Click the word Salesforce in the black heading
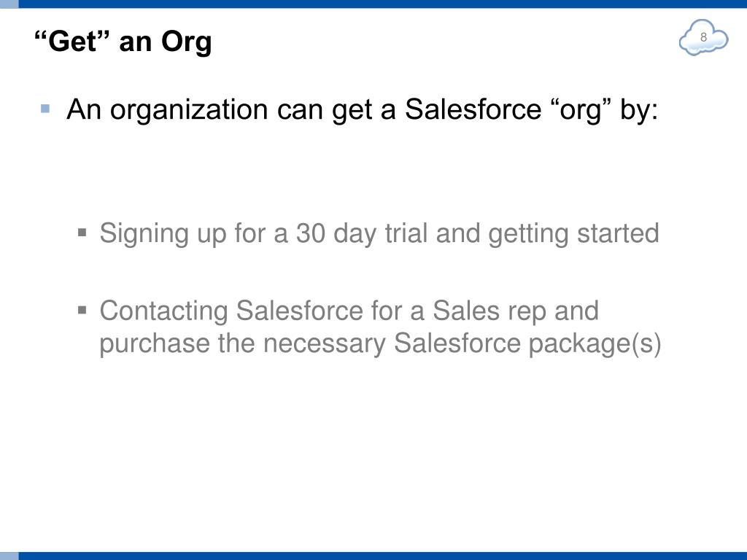The width and height of the screenshot is (747, 560). (473, 109)
